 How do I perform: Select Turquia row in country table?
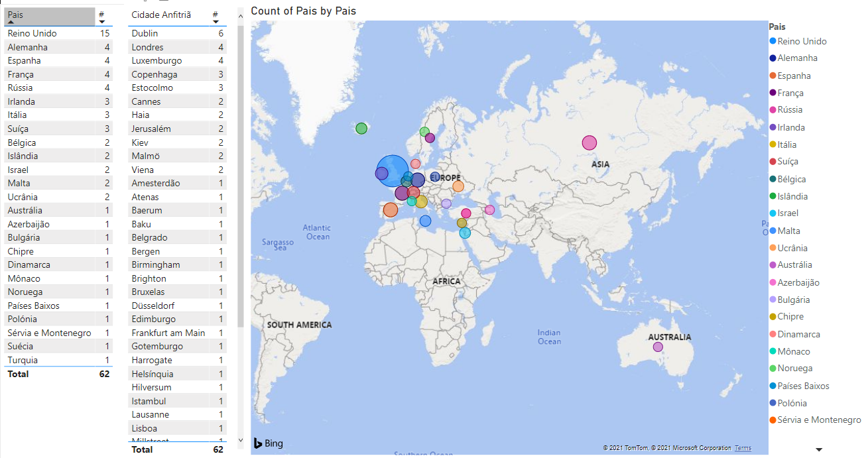tap(58, 360)
